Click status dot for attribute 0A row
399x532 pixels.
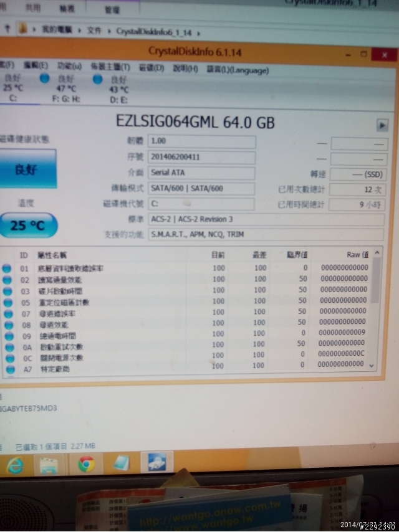point(10,347)
